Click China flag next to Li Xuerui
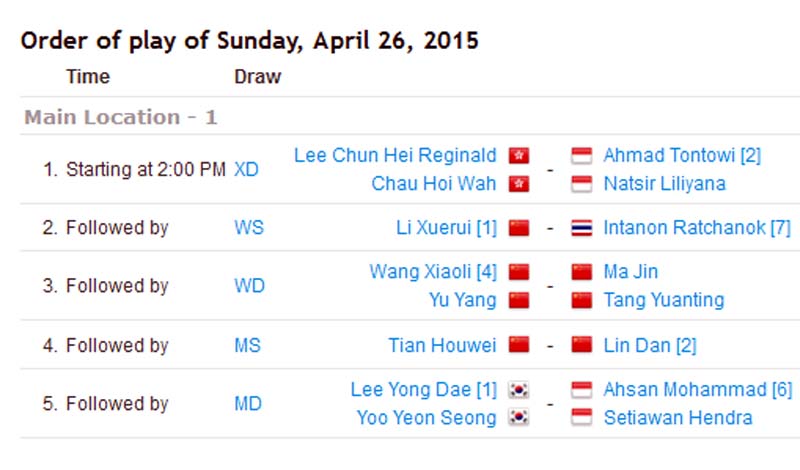The image size is (800, 470). coord(518,228)
